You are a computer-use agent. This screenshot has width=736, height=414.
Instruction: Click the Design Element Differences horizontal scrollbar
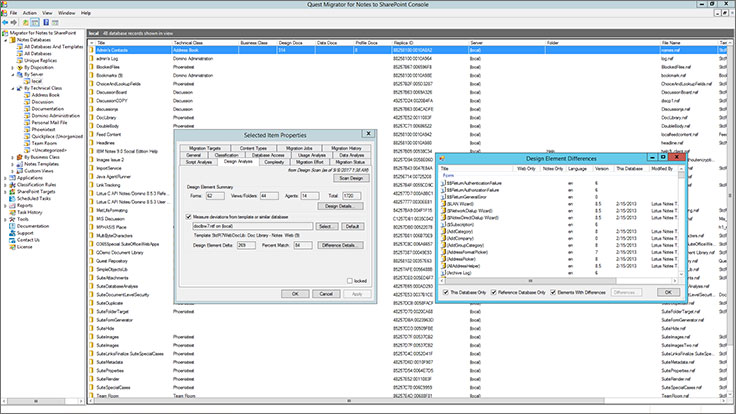pos(559,281)
